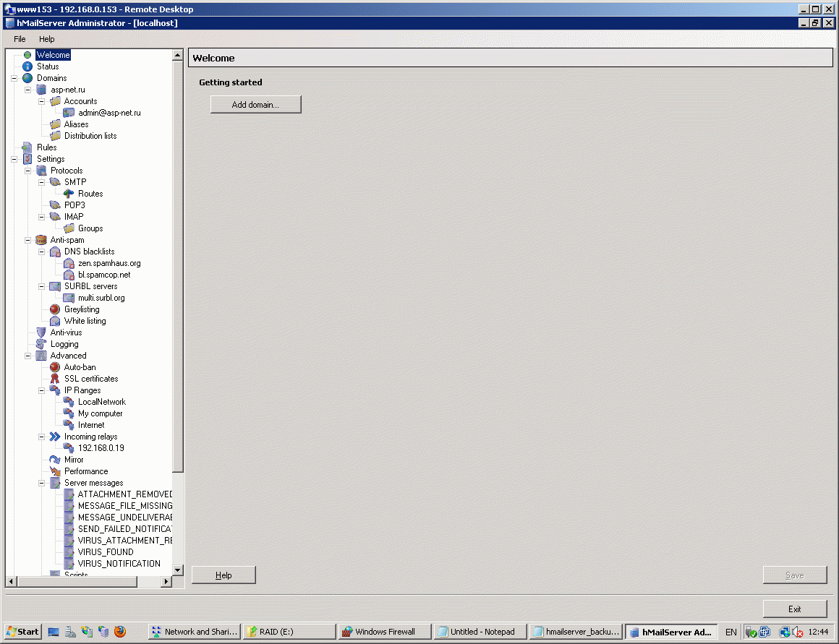Image resolution: width=839 pixels, height=644 pixels.
Task: Click the EN language indicator
Action: click(731, 632)
